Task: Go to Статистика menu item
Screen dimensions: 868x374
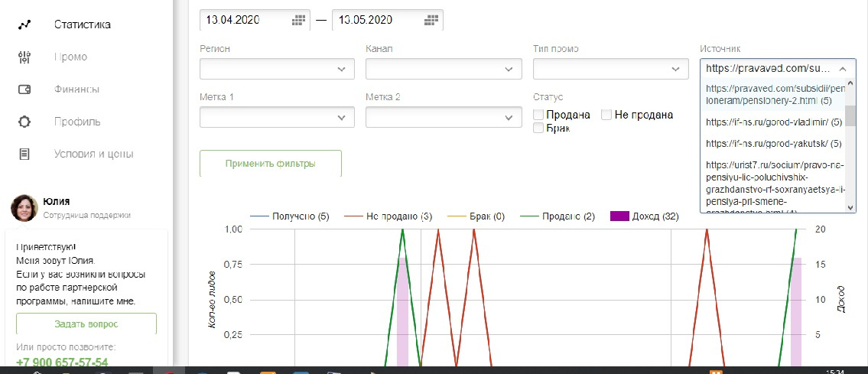Action: point(83,25)
